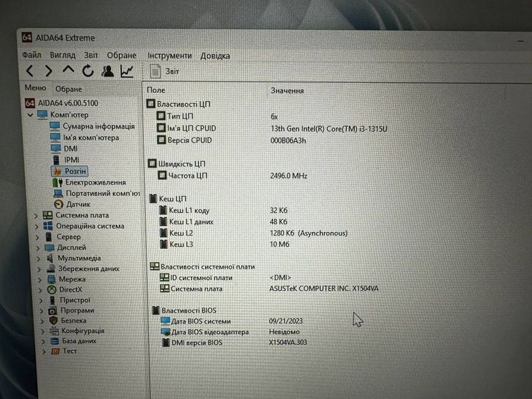
Task: Select the Дата BIOS системи row
Action: tap(196, 321)
